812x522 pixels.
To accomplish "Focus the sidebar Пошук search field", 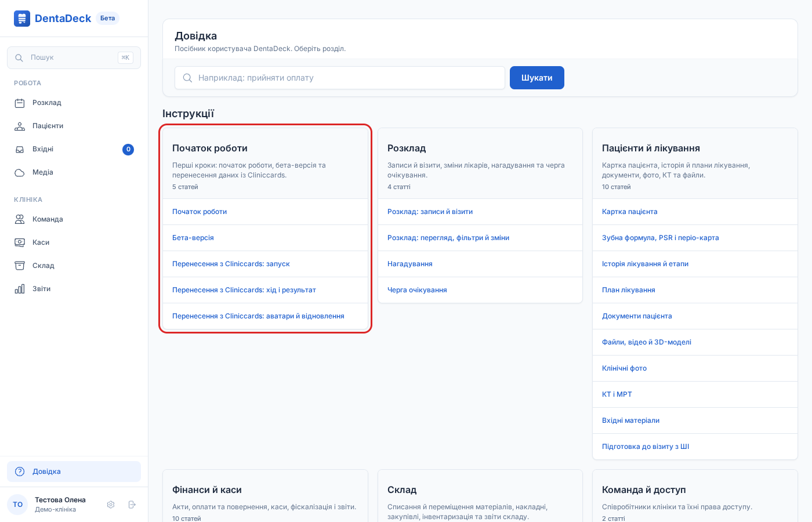I will click(74, 58).
